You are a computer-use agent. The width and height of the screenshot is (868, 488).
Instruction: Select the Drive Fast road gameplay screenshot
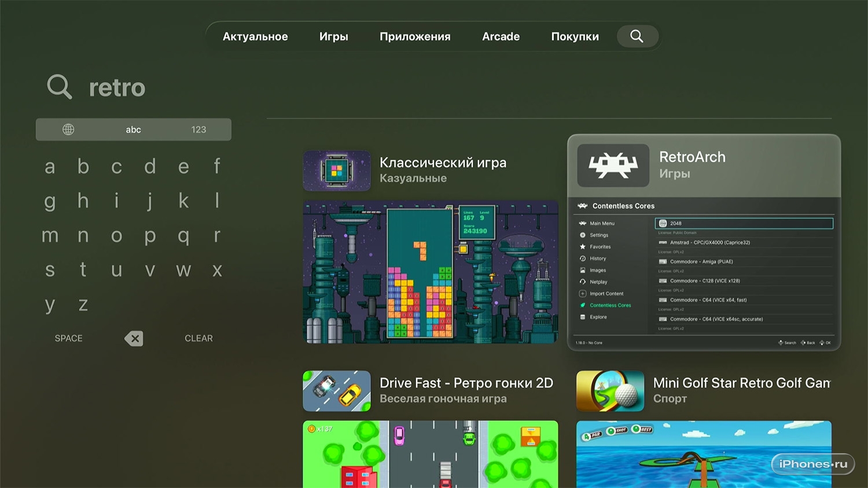pos(430,454)
